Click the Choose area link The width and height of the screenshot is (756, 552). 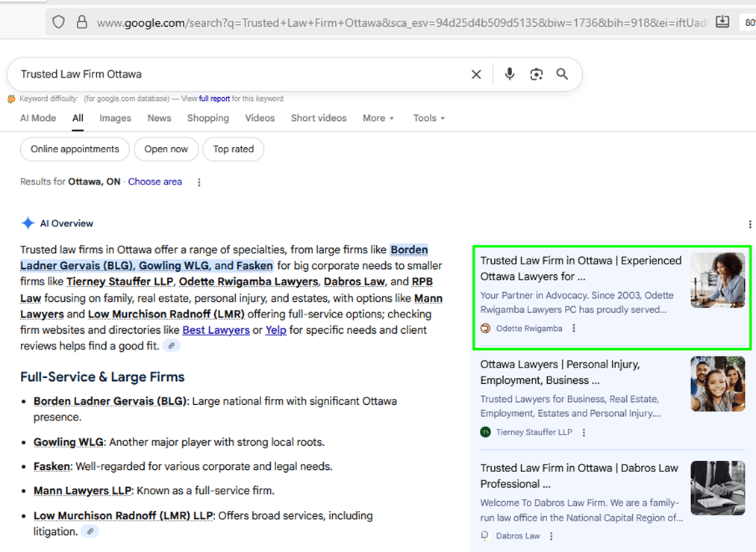[x=155, y=182]
